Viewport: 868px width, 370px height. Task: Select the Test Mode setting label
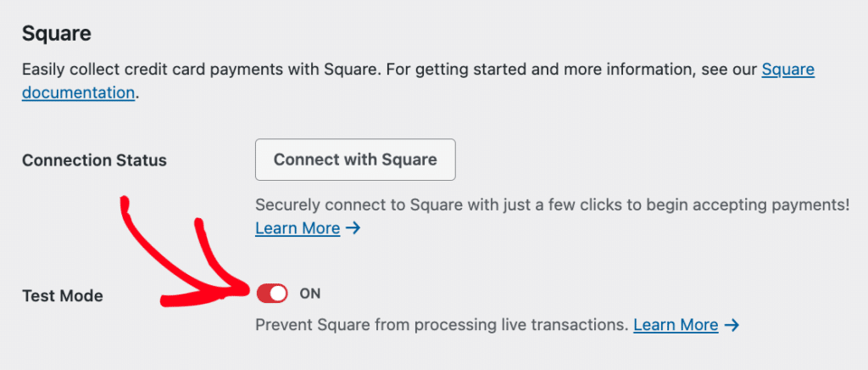coord(62,296)
